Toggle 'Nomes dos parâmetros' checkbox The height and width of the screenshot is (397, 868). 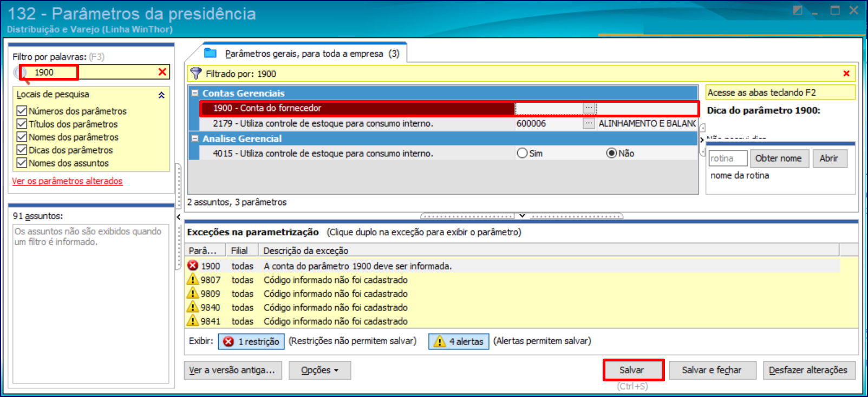[22, 137]
